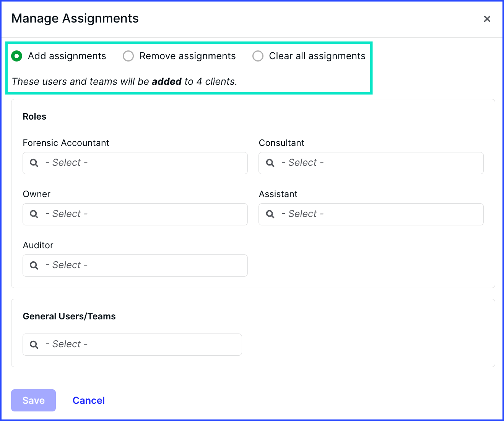Click the Cancel link
This screenshot has height=421, width=504.
pos(89,400)
